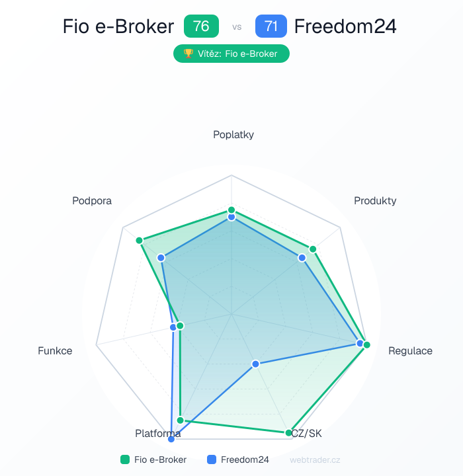Click the green score badge 76
Image resolution: width=463 pixels, height=476 pixels.
(x=201, y=26)
